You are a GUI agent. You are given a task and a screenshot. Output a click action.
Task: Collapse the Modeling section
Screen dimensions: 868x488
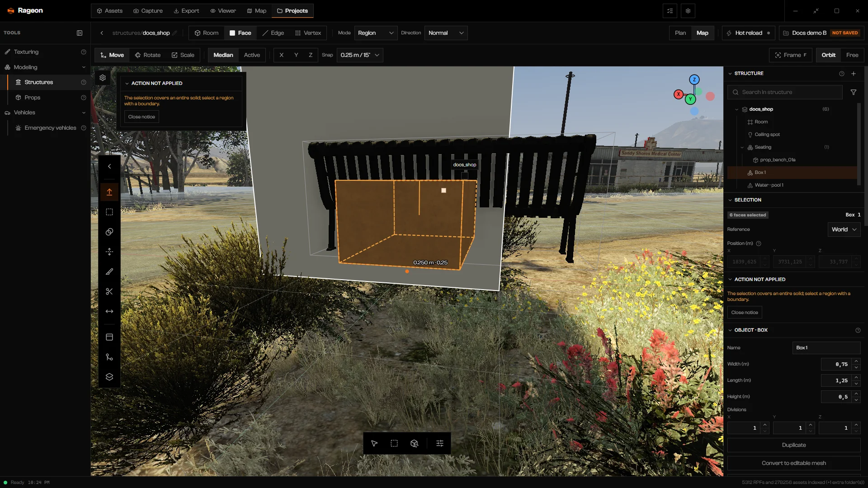(84, 67)
